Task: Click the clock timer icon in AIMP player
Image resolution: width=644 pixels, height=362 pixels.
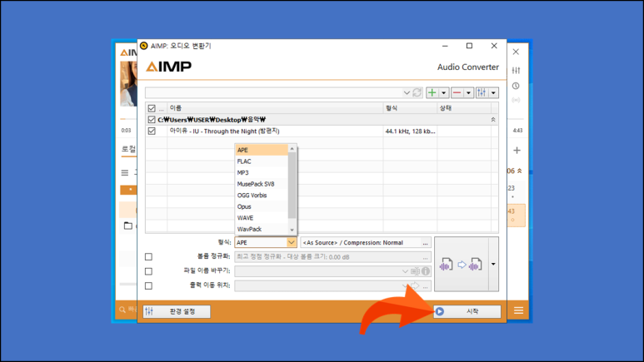Action: [516, 86]
